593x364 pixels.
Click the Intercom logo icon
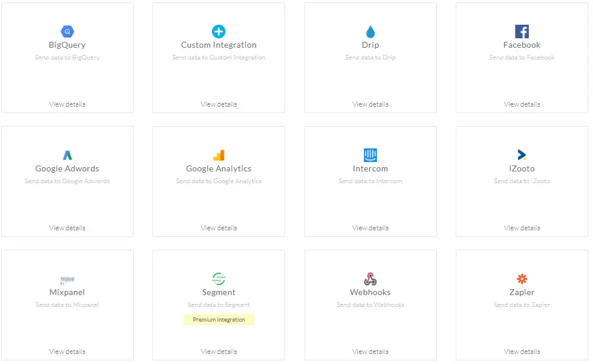tap(370, 155)
